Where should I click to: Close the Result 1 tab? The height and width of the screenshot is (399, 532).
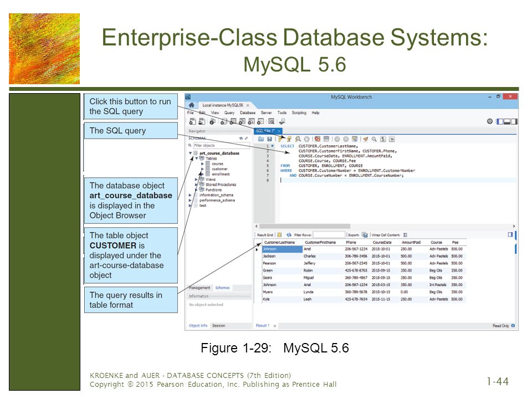coord(274,326)
